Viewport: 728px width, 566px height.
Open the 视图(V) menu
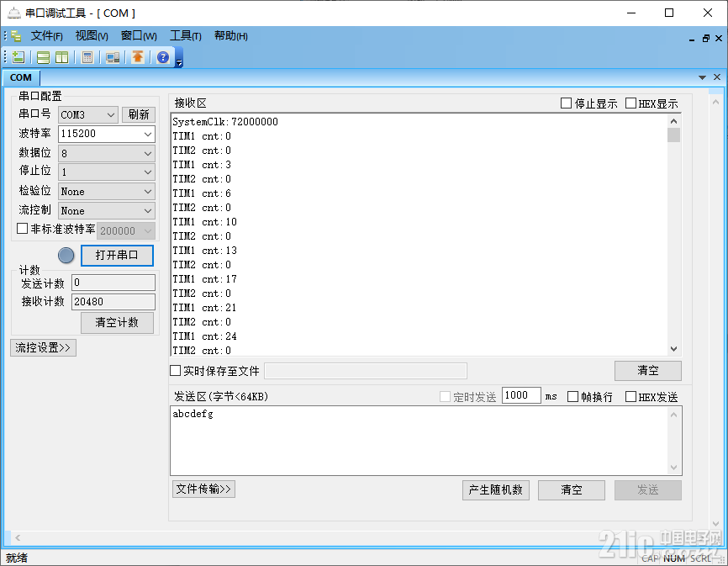(92, 36)
